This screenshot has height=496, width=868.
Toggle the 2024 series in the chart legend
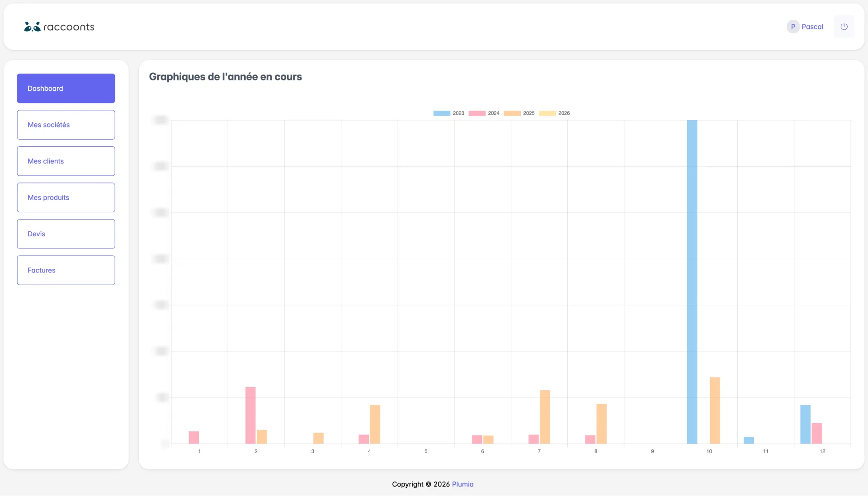[494, 113]
